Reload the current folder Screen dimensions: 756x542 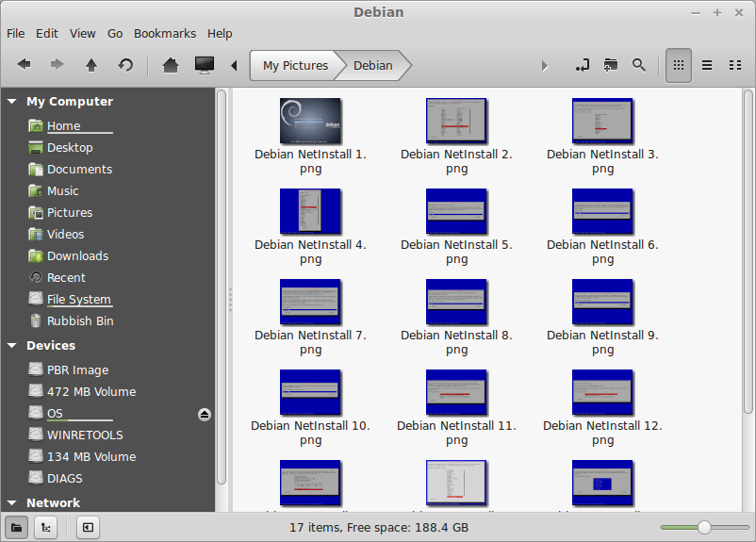(x=125, y=65)
